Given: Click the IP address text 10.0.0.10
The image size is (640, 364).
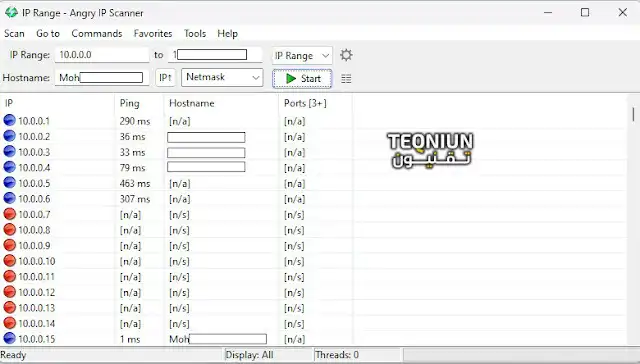Looking at the screenshot, I should 37,261.
